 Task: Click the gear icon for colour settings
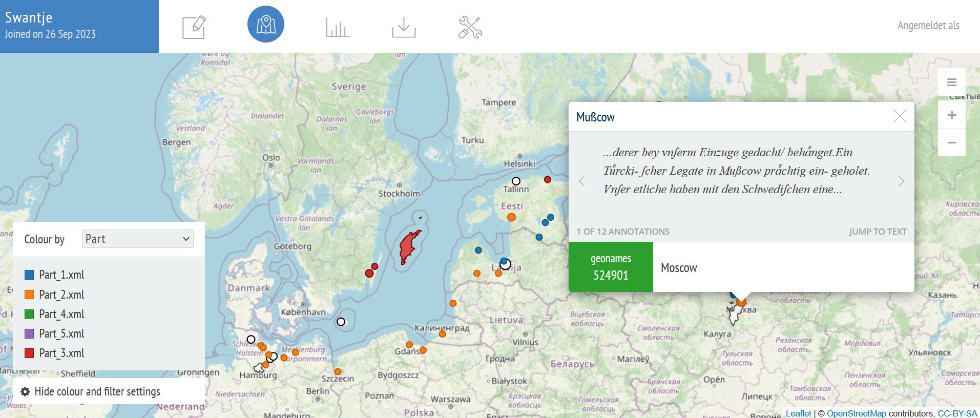25,392
